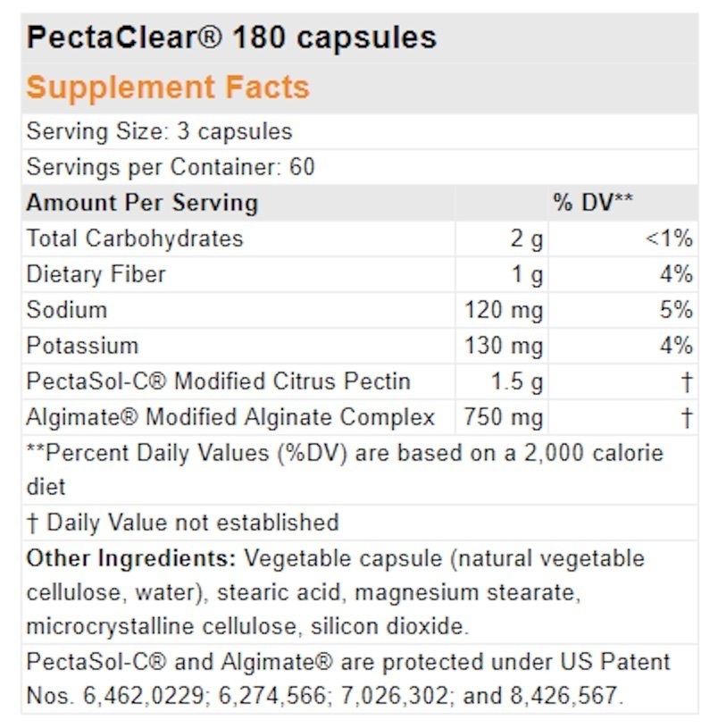The width and height of the screenshot is (718, 728).
Task: Click the Supplement Facts heading
Action: pyautogui.click(x=168, y=88)
